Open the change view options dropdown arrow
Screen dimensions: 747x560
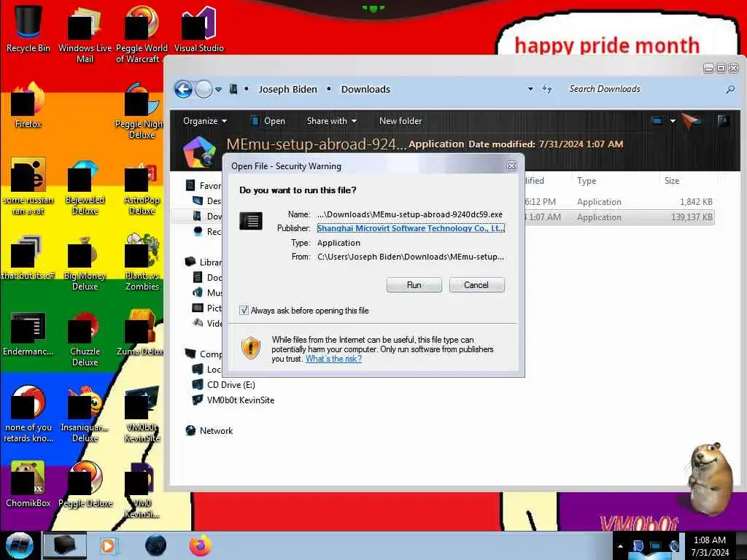[673, 121]
